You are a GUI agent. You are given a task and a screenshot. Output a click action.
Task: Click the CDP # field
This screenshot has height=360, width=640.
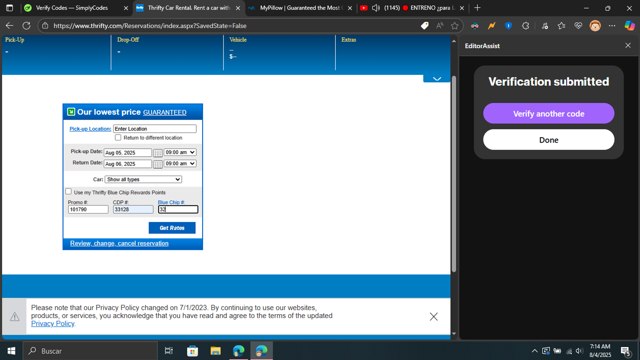click(133, 209)
